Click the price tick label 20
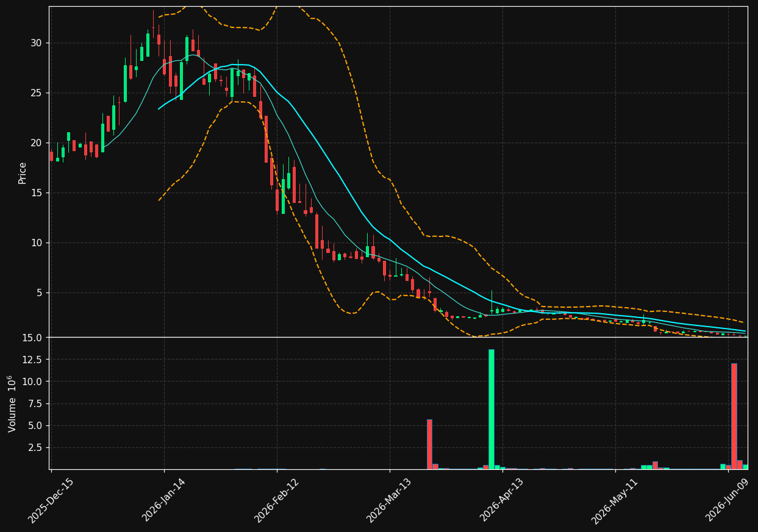The width and height of the screenshot is (758, 532). tap(37, 143)
